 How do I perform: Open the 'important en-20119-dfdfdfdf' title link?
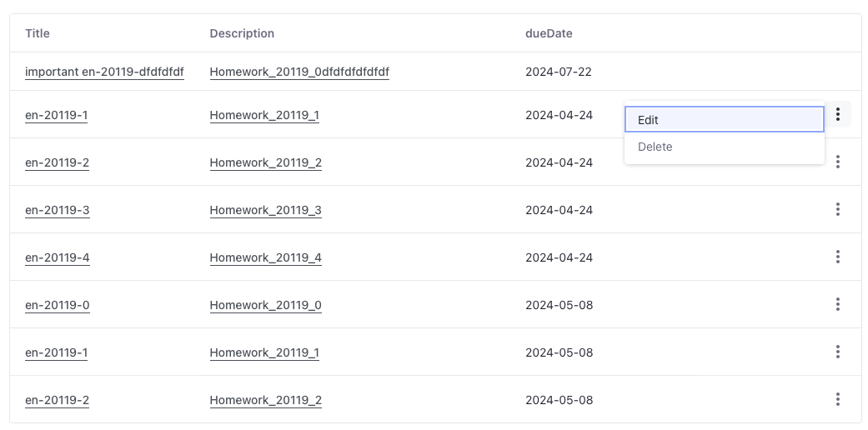pyautogui.click(x=104, y=72)
